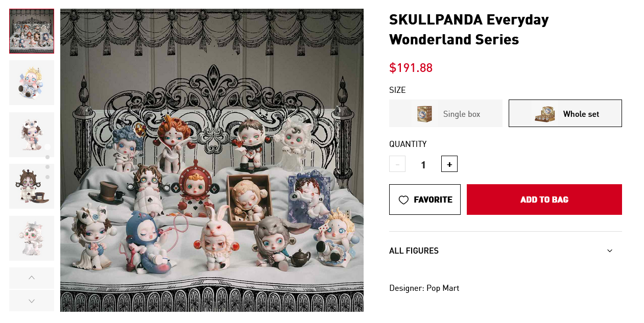The height and width of the screenshot is (323, 644).
Task: View the white cat figure thumbnail
Action: tap(32, 238)
